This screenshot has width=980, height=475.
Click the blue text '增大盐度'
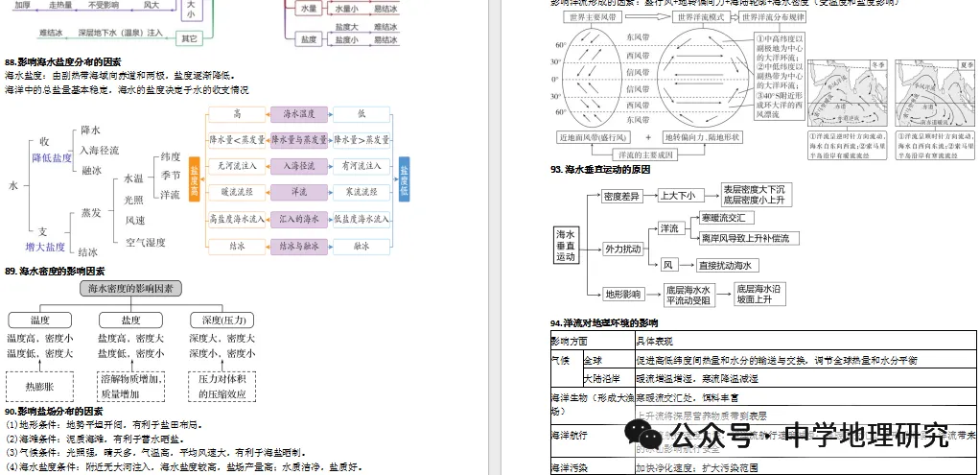coord(45,248)
